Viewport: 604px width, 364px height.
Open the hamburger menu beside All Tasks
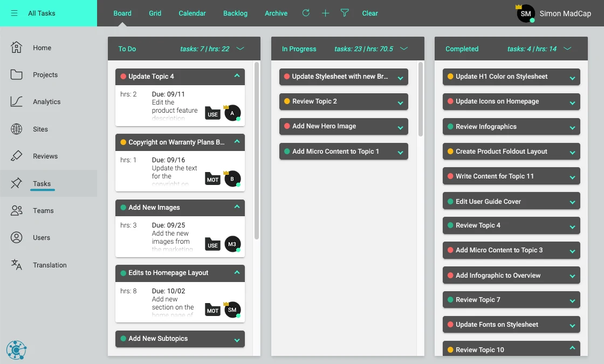(x=14, y=13)
